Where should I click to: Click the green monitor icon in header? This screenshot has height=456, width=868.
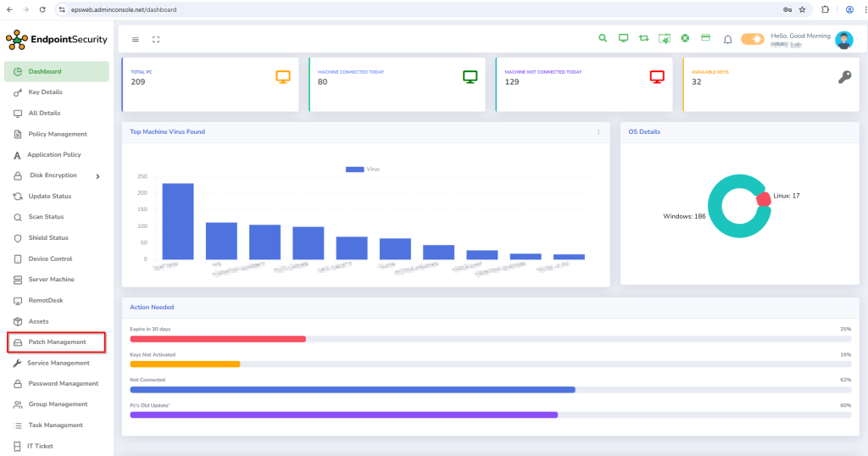(x=623, y=39)
